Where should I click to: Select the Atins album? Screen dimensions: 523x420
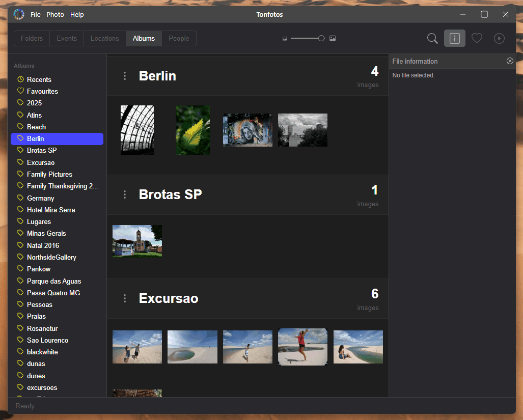[x=57, y=115]
